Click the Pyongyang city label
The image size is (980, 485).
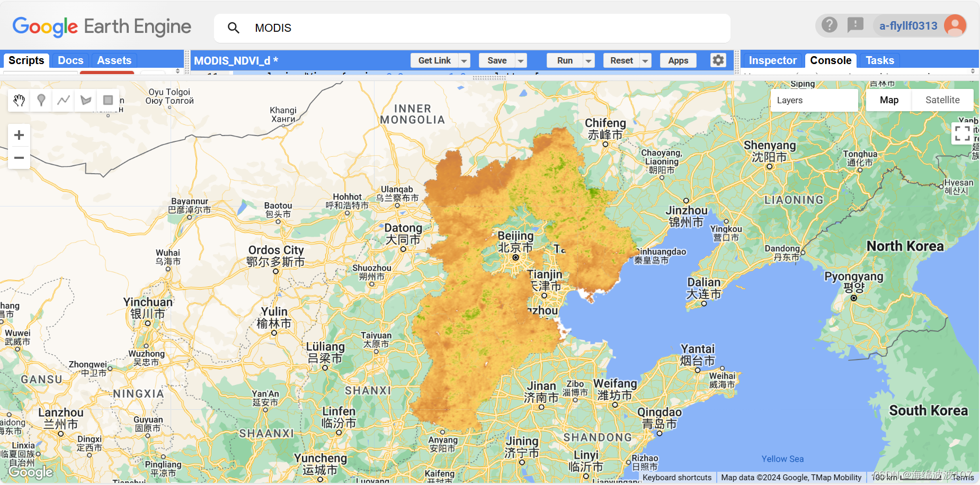[x=854, y=282]
